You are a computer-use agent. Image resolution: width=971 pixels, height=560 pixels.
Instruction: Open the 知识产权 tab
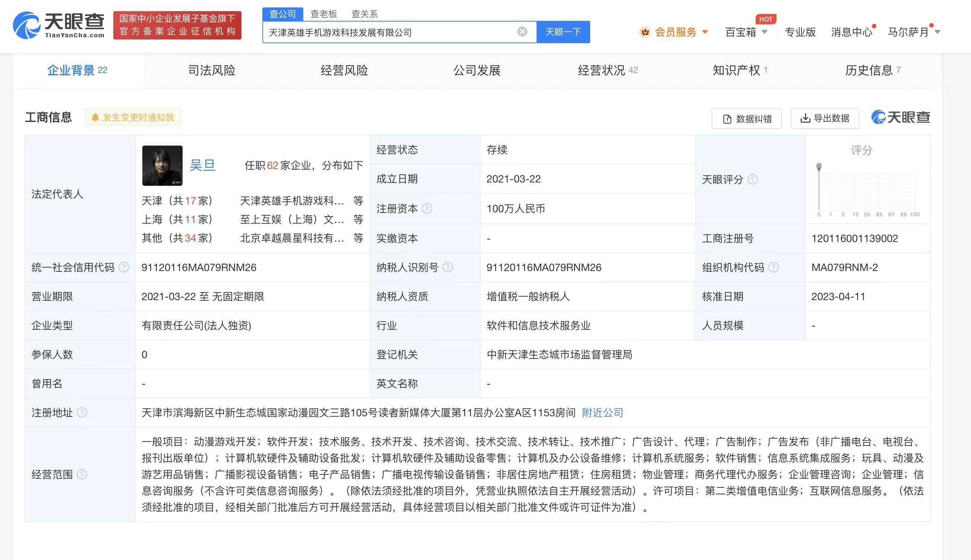click(x=740, y=70)
